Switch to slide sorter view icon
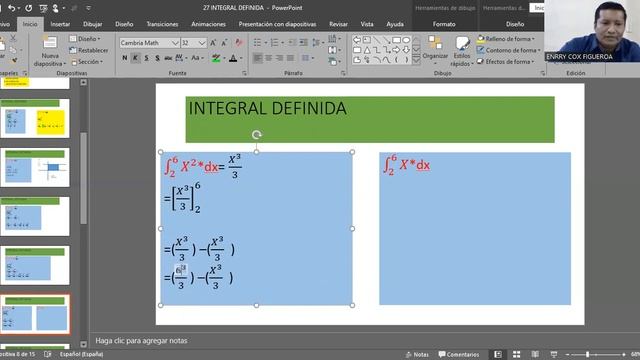The width and height of the screenshot is (640, 360). (x=516, y=354)
